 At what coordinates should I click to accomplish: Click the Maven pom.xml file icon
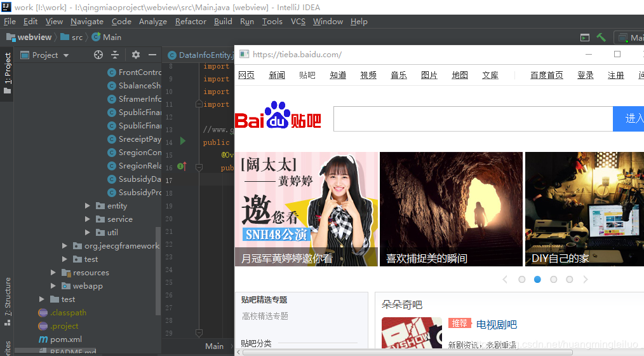click(x=43, y=339)
